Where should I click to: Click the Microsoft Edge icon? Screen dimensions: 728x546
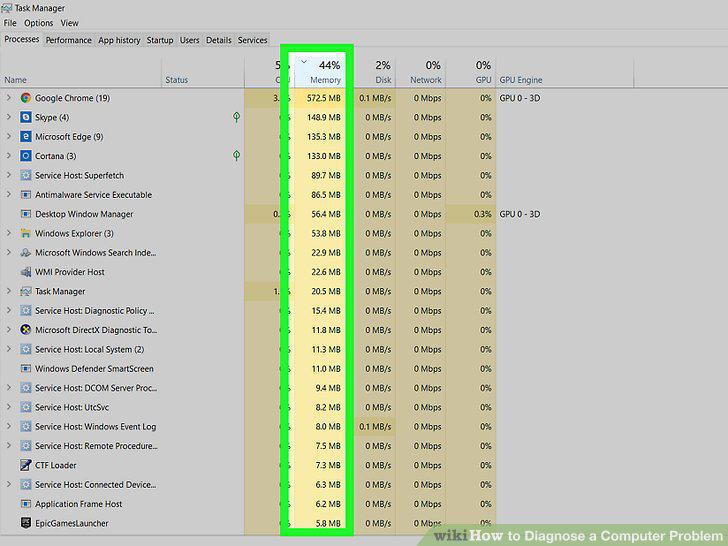tap(26, 136)
